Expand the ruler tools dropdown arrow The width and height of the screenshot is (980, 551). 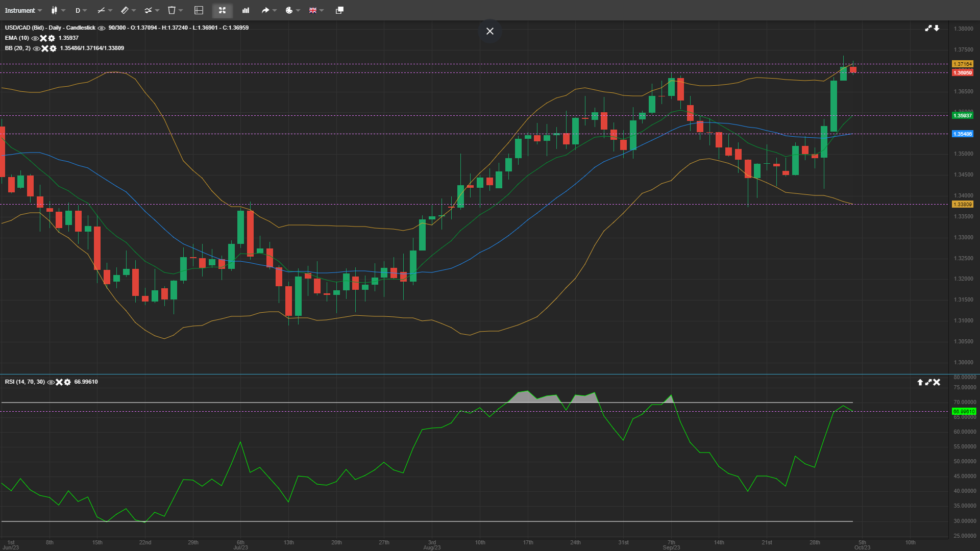click(x=134, y=10)
